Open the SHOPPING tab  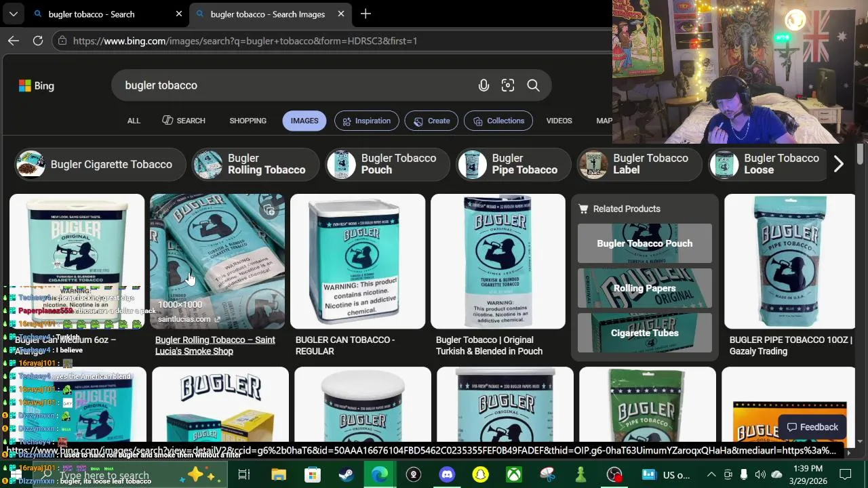[x=248, y=121]
